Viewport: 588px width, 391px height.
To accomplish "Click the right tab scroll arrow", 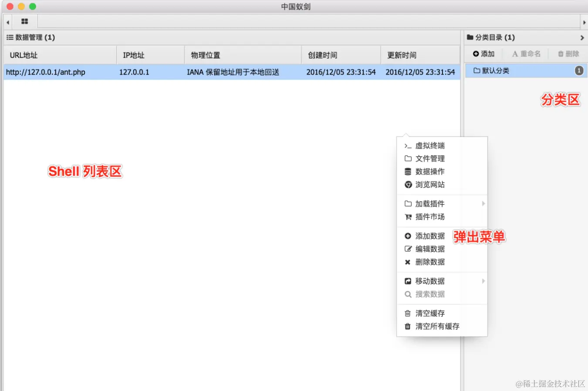I will pos(584,22).
